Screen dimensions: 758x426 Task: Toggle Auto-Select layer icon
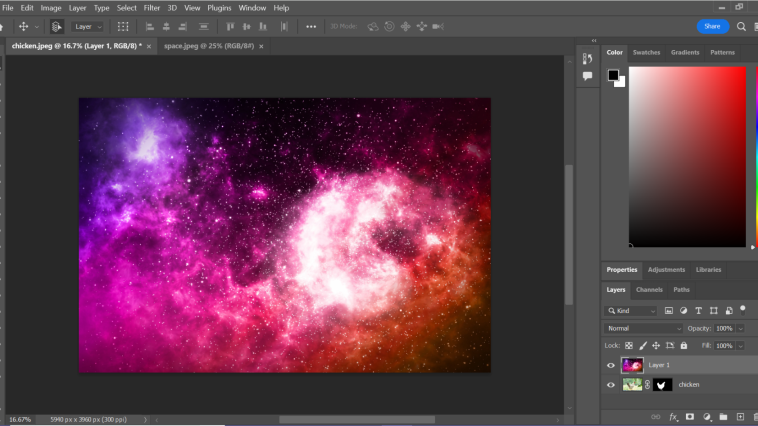[x=57, y=27]
